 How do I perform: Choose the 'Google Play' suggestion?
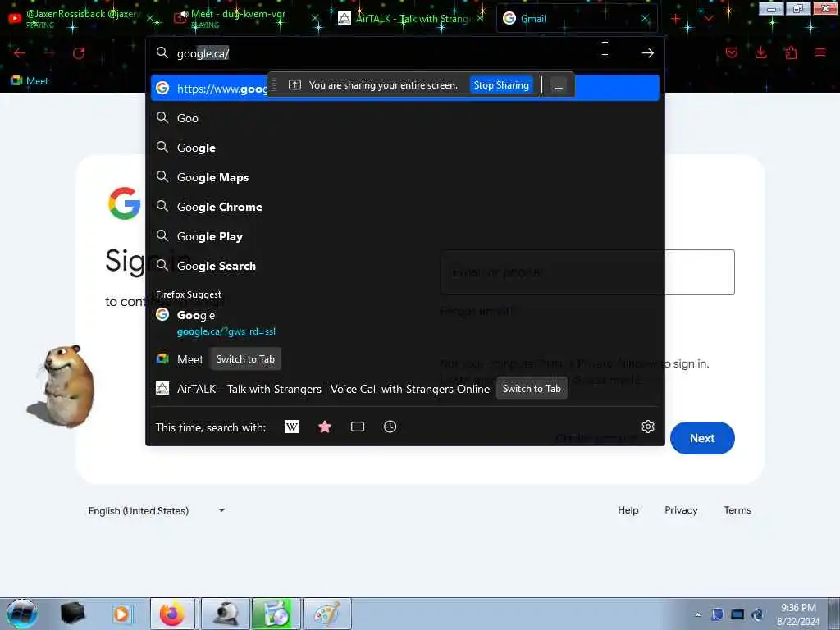pos(405,235)
